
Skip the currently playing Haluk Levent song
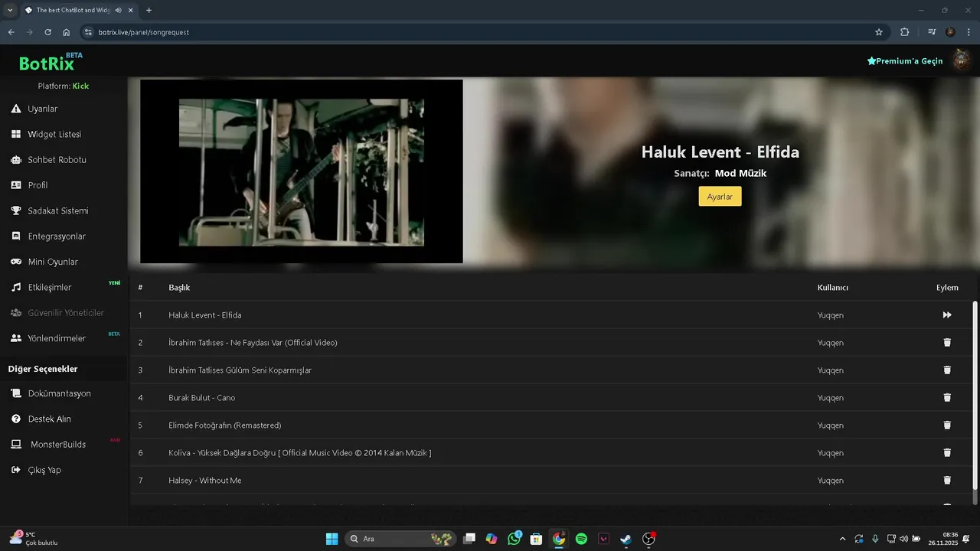coord(947,315)
